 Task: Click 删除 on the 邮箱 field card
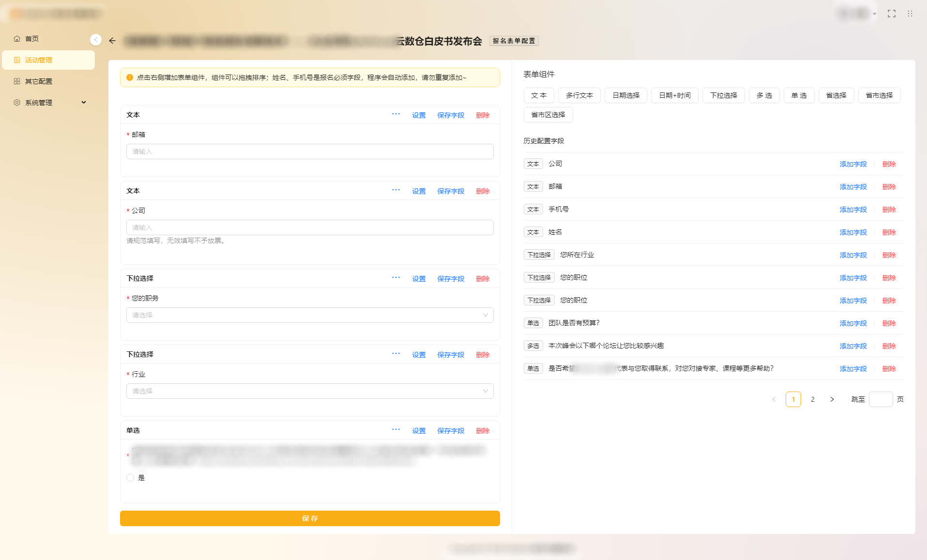point(483,115)
